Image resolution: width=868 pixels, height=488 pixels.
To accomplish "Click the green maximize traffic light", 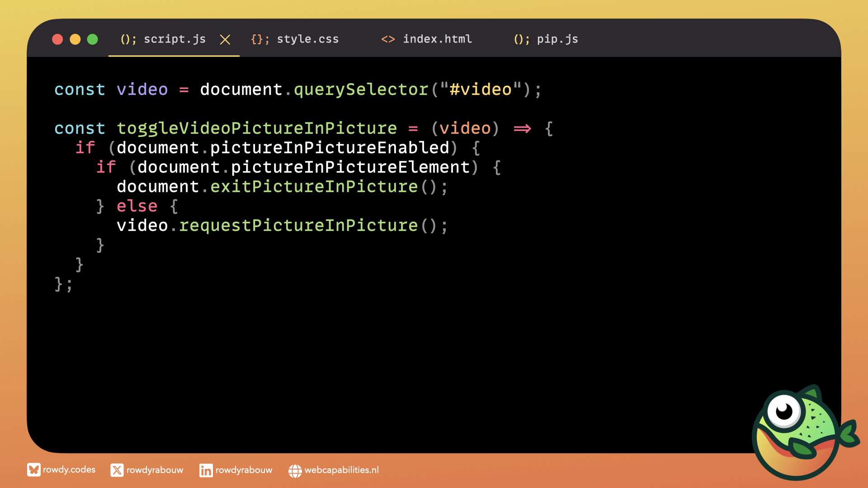I will click(x=92, y=39).
